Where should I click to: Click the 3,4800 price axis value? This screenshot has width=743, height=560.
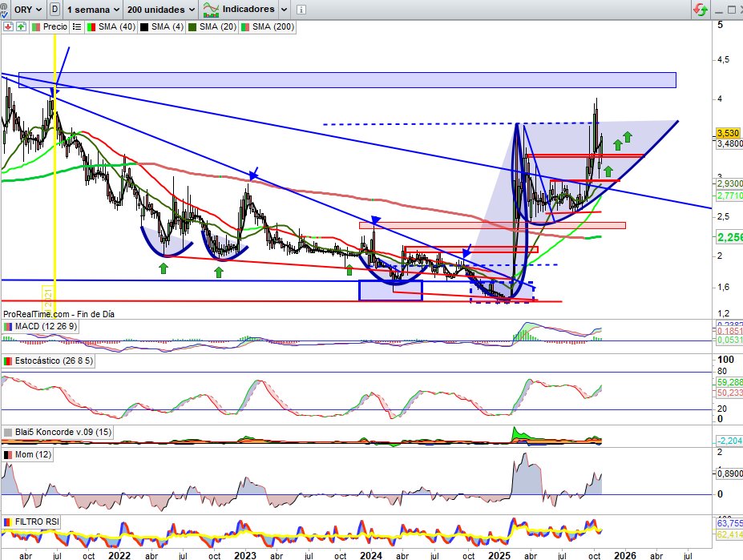pyautogui.click(x=729, y=143)
